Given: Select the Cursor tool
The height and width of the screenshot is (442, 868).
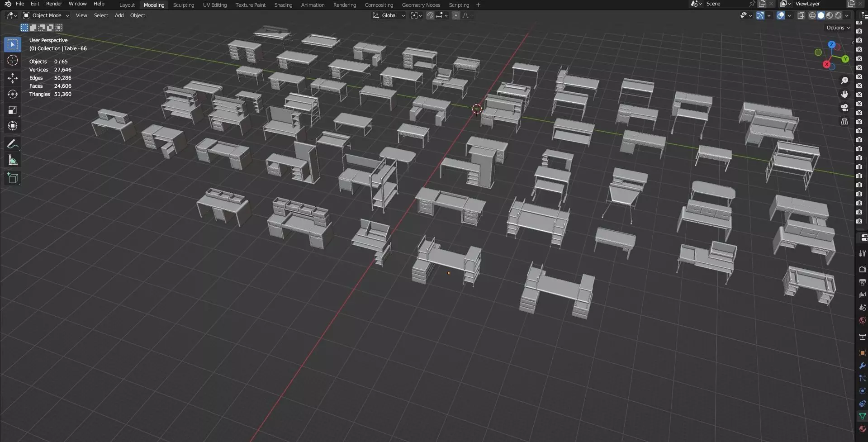Looking at the screenshot, I should coord(13,60).
